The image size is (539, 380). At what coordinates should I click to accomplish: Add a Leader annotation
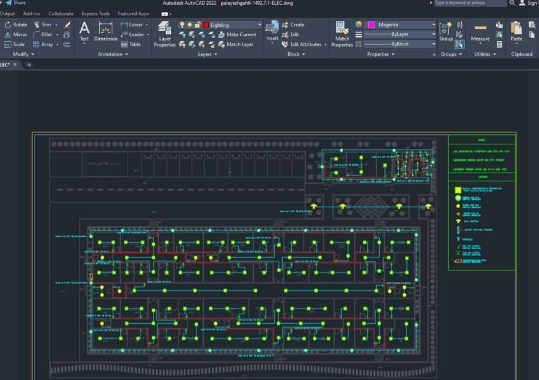(x=133, y=34)
